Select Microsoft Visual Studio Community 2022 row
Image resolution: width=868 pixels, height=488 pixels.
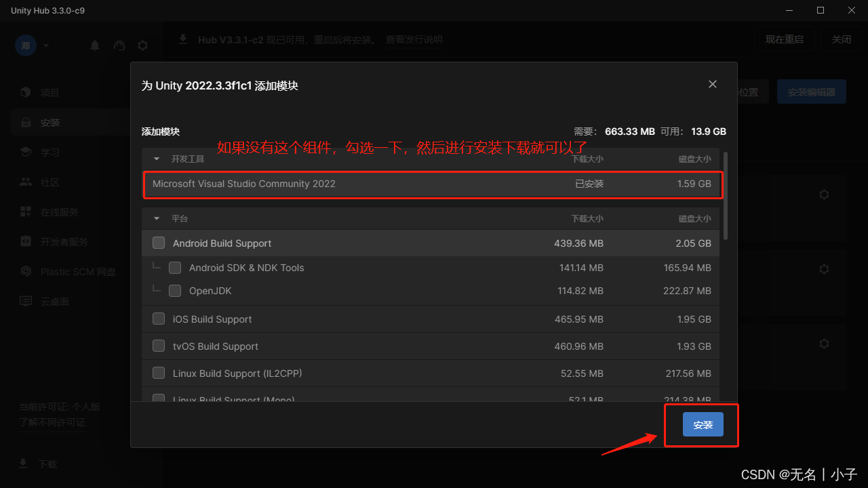[x=431, y=184]
